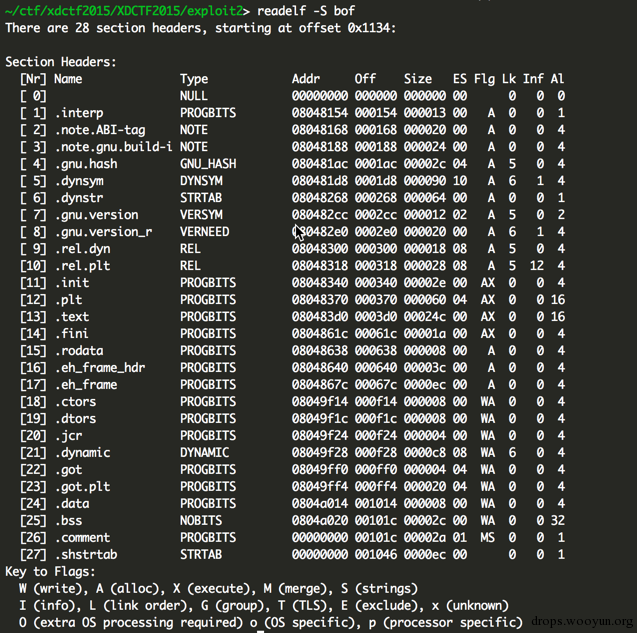Select the .dynamic address 08049f28
Image resolution: width=637 pixels, height=633 pixels.
pyautogui.click(x=320, y=453)
